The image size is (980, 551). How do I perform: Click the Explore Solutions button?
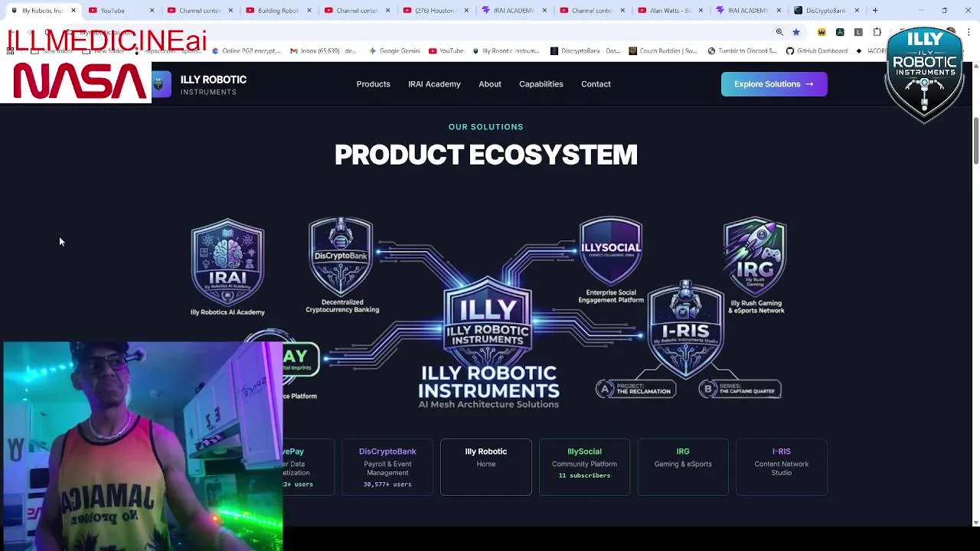click(x=774, y=84)
